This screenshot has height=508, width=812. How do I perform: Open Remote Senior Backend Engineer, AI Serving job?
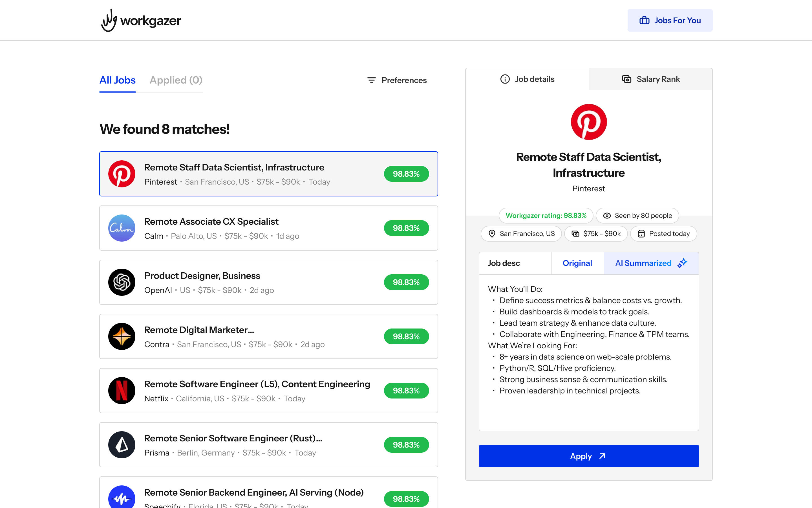point(268,492)
